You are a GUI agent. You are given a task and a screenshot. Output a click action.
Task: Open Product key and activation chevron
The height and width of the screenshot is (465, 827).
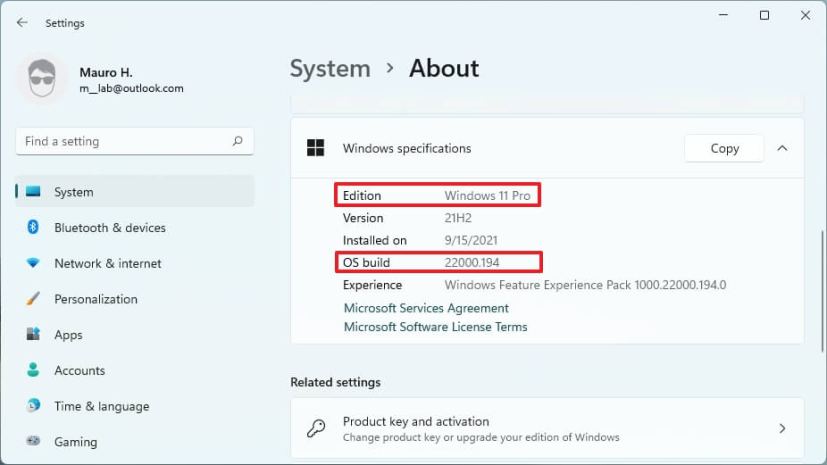[x=782, y=429]
